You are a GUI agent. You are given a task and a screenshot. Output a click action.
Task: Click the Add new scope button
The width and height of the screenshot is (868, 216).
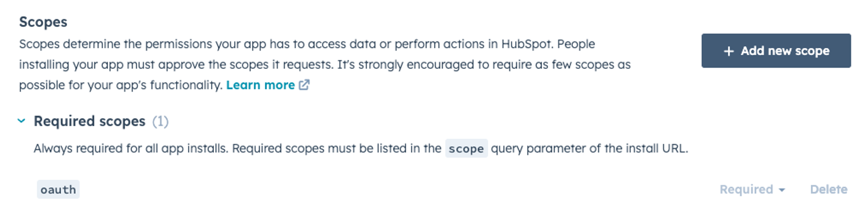click(776, 51)
